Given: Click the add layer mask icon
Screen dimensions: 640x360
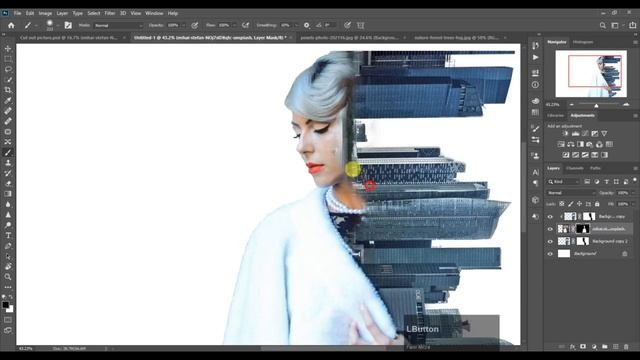Looking at the screenshot, I should [x=583, y=347].
